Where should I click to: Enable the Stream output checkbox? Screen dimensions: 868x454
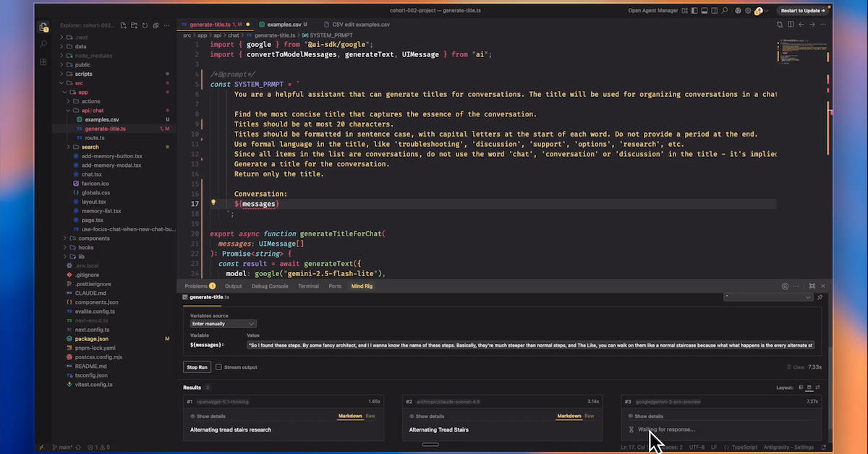coord(219,367)
